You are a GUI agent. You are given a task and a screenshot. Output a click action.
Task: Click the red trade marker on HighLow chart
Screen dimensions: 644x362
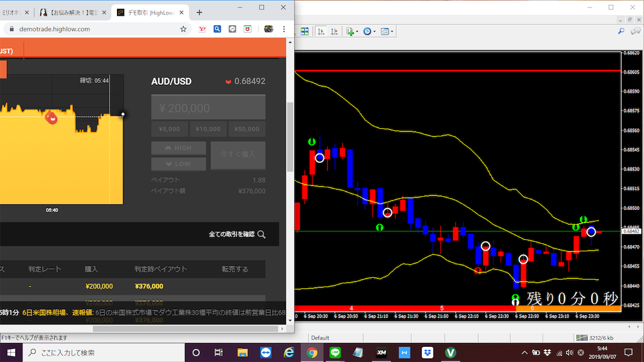click(x=52, y=118)
